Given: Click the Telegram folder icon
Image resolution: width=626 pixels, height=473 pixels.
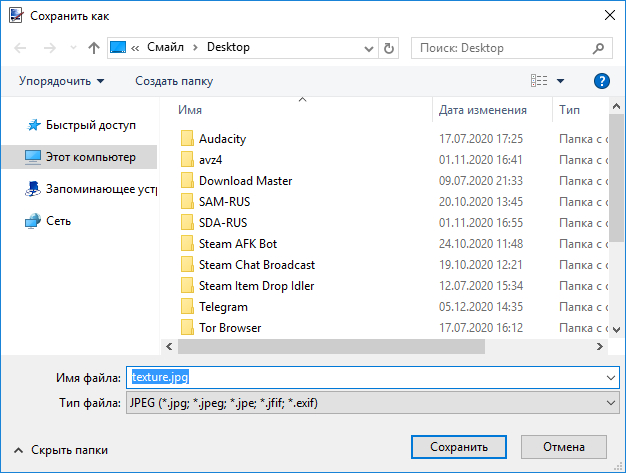Looking at the screenshot, I should (186, 307).
